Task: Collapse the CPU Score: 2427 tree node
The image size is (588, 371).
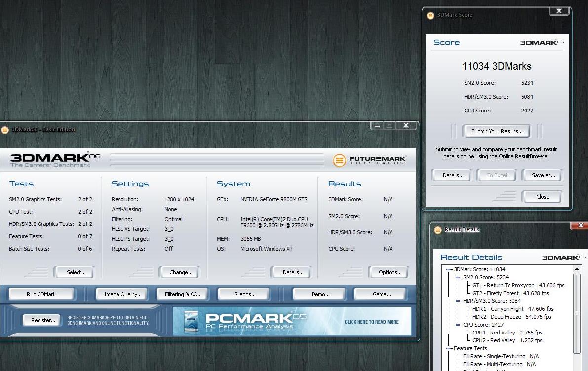Action: pyautogui.click(x=458, y=325)
